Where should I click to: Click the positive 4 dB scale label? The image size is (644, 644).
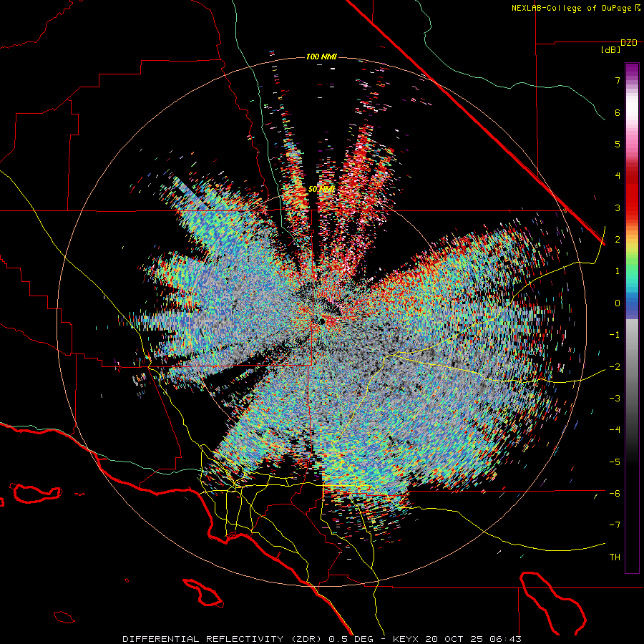(618, 176)
